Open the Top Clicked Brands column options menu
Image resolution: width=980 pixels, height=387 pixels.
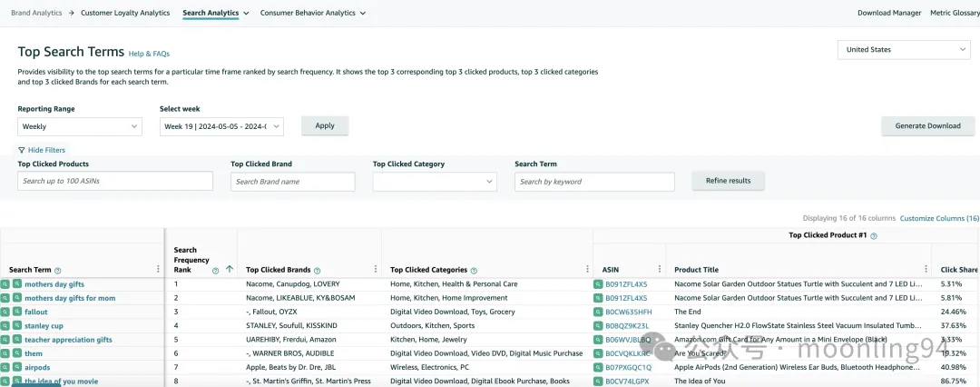tap(375, 269)
